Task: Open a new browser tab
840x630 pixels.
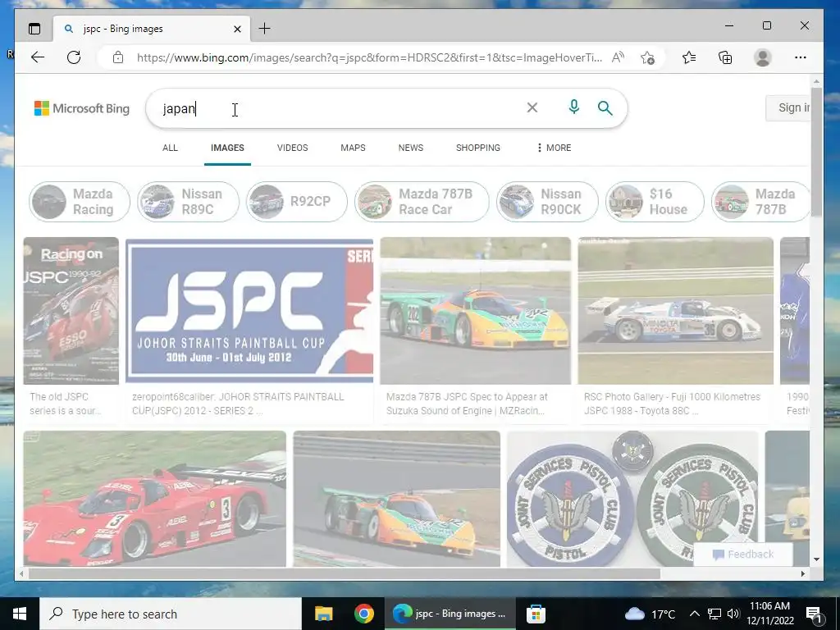Action: point(264,29)
